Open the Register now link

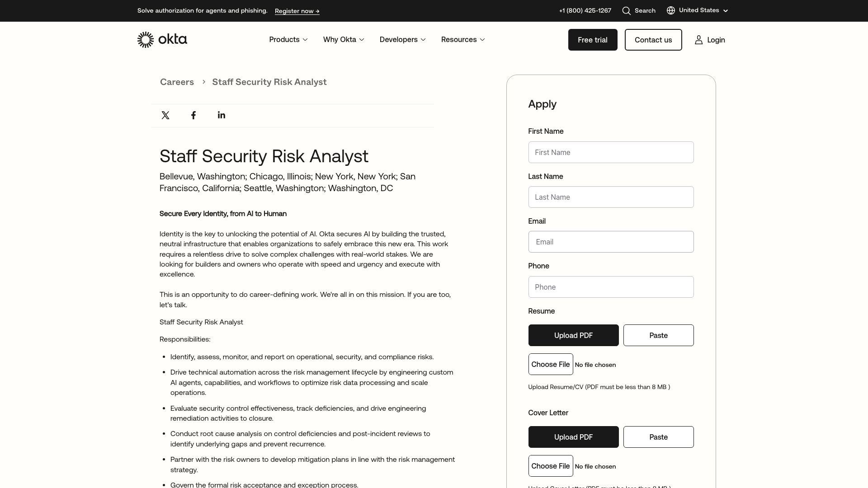click(297, 11)
